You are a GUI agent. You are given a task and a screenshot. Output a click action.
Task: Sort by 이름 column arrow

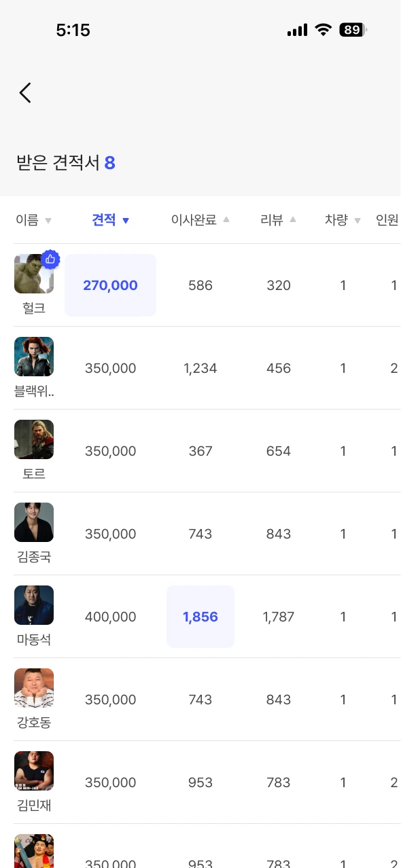48,221
